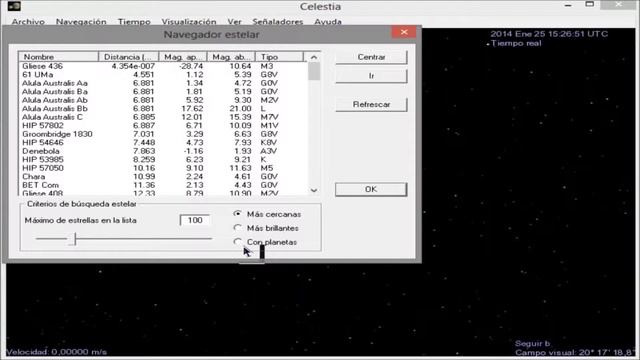
Task: Select the Groombridge 1830 row
Action: pos(163,134)
